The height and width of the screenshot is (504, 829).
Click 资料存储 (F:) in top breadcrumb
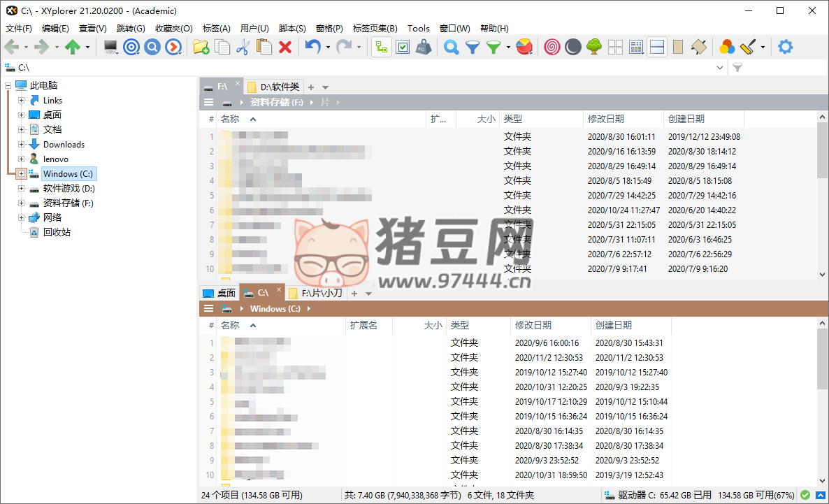[277, 102]
